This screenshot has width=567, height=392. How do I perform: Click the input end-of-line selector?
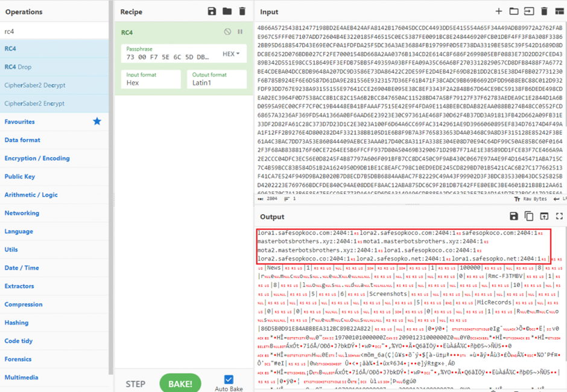(560, 199)
